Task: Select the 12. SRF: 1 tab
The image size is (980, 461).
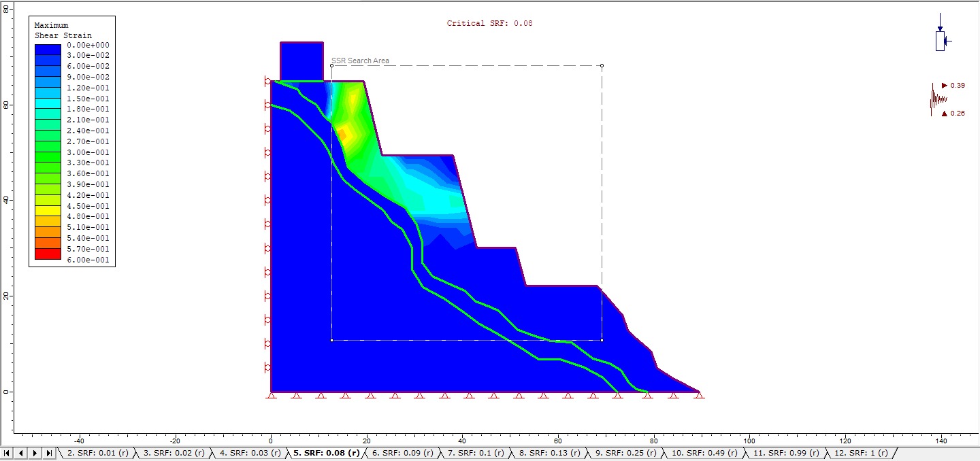Action: click(x=860, y=453)
